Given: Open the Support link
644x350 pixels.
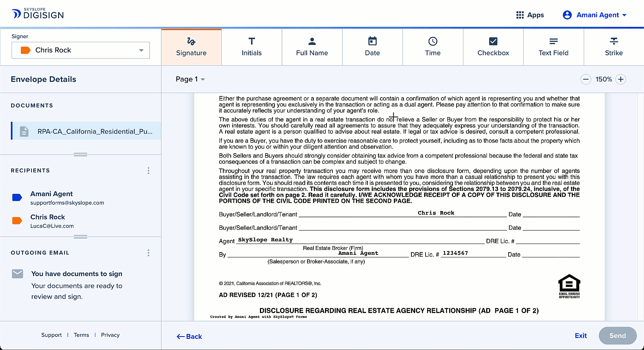Looking at the screenshot, I should 52,335.
